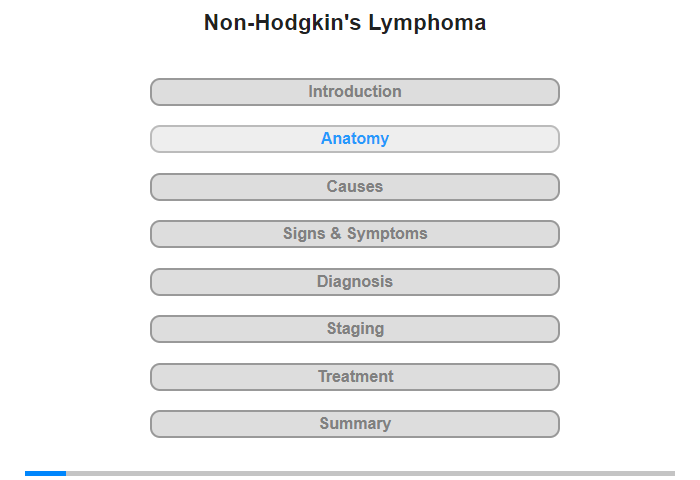Jump to the Diagnosis section
This screenshot has width=700, height=480.
[x=354, y=282]
